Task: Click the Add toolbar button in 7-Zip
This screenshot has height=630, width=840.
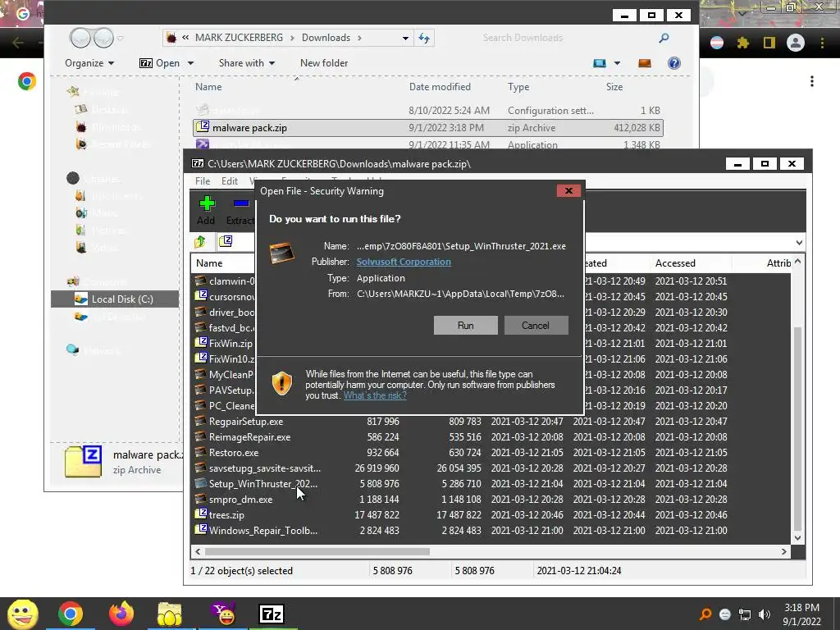Action: tap(206, 211)
